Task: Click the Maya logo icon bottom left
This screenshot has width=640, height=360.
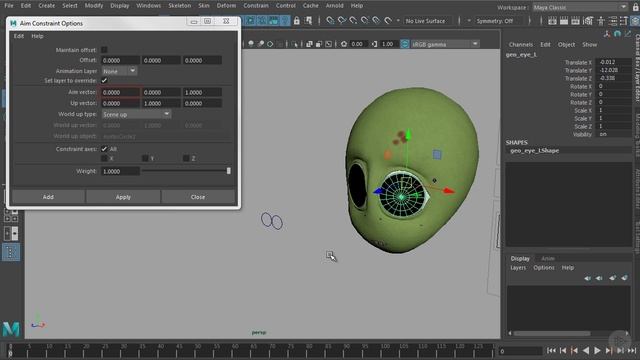Action: pos(11,329)
